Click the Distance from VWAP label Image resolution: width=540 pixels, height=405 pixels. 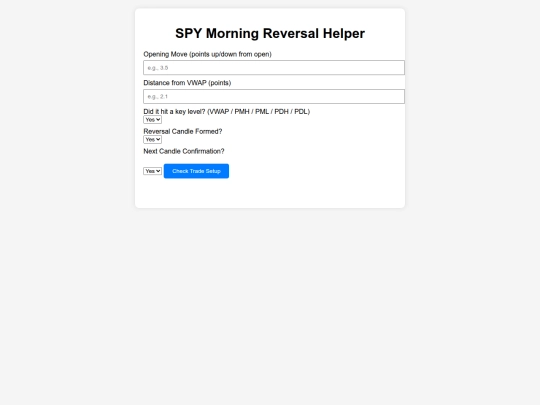187,83
